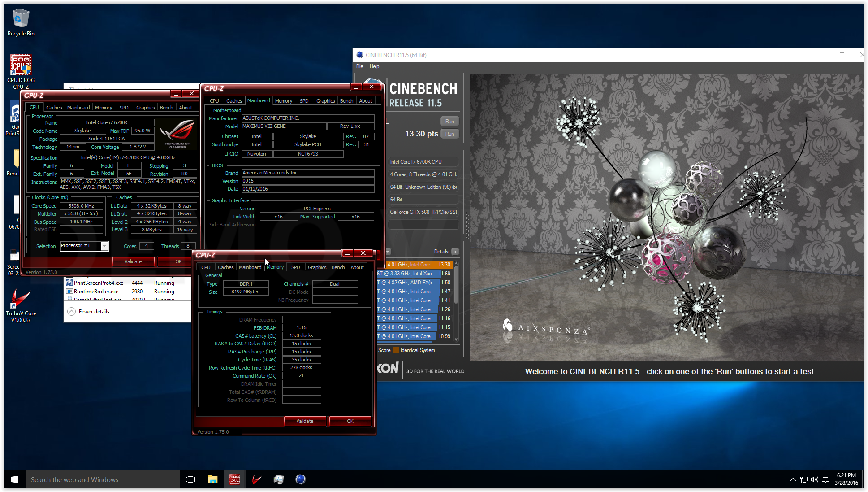
Task: Open Graphics tab in Mainboard CPU-Z window
Action: click(325, 101)
